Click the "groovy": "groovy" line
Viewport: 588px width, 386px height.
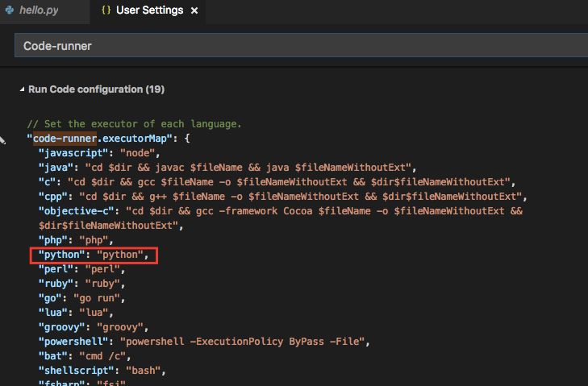[94, 327]
